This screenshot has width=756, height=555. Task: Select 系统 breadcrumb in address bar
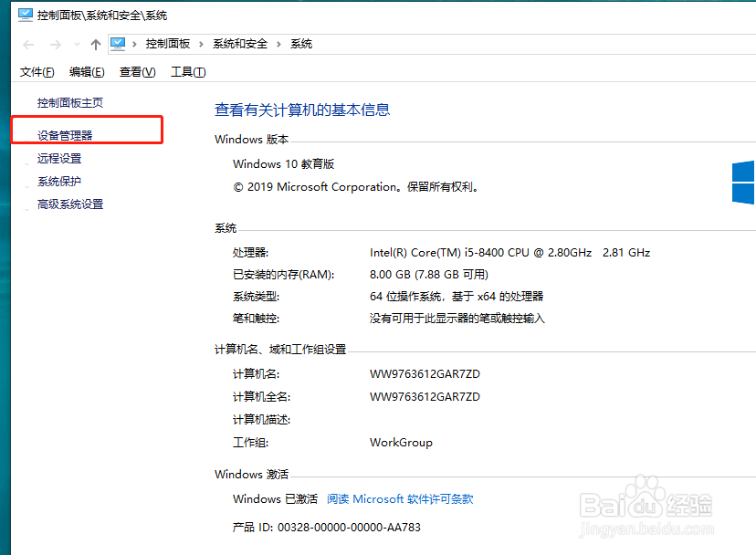[x=301, y=44]
